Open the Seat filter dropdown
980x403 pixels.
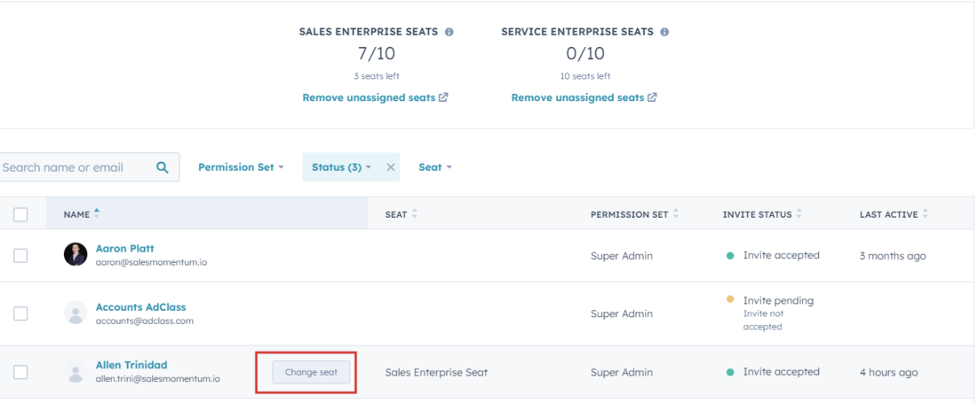(x=435, y=168)
